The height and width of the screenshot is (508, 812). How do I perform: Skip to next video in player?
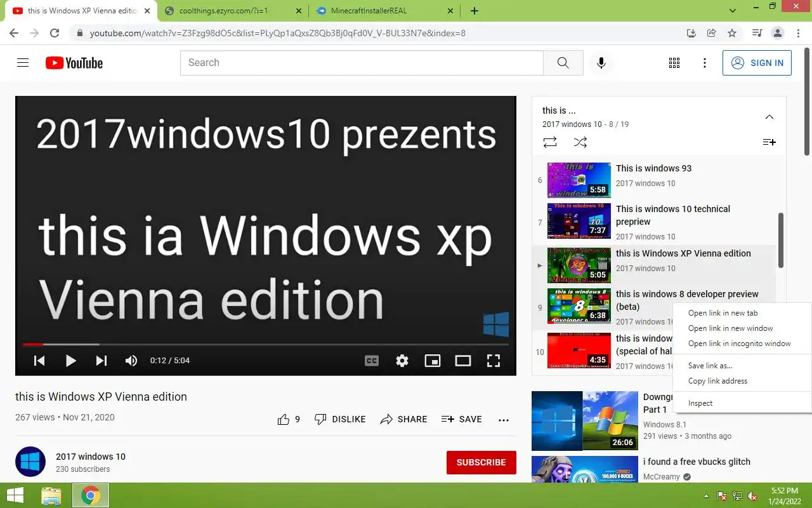click(x=101, y=361)
